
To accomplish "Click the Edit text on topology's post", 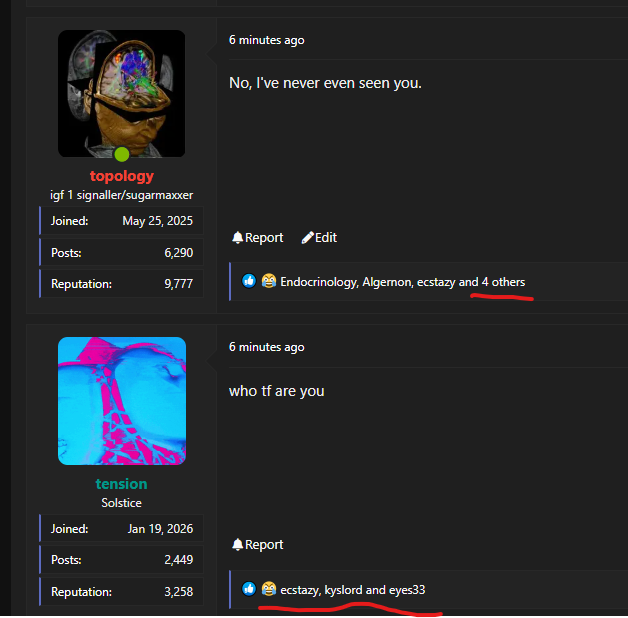I will click(326, 238).
